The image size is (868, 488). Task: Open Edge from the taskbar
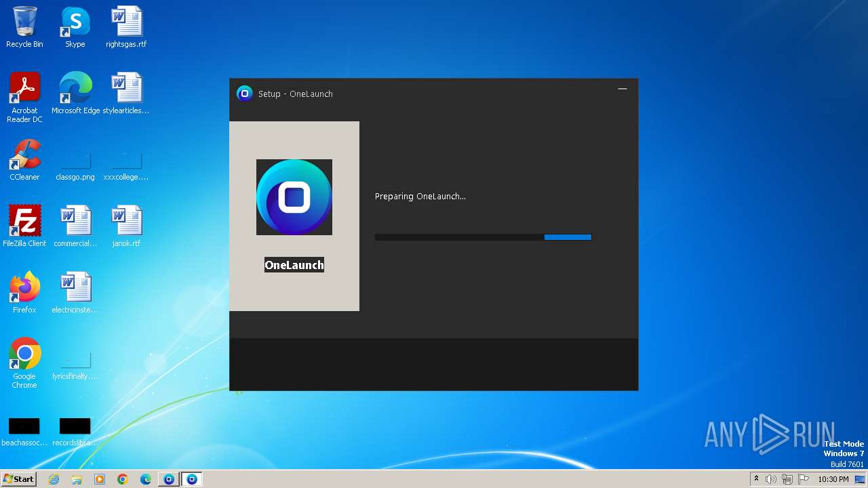pos(146,479)
